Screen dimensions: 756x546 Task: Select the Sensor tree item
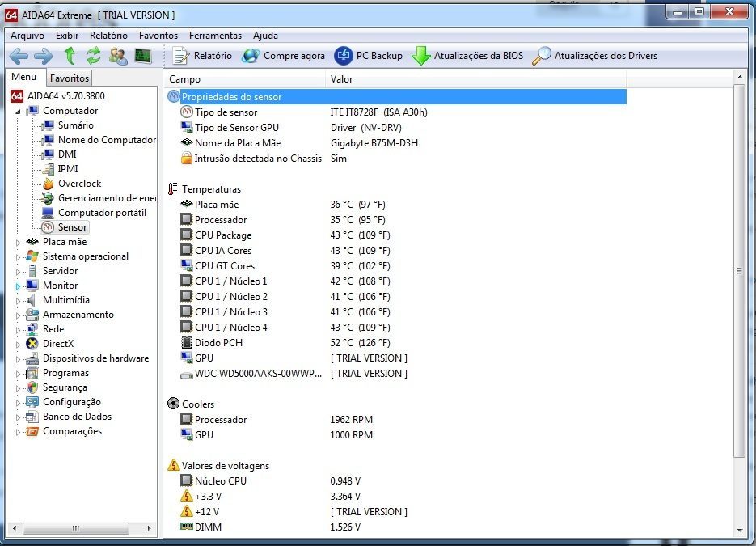pos(72,227)
